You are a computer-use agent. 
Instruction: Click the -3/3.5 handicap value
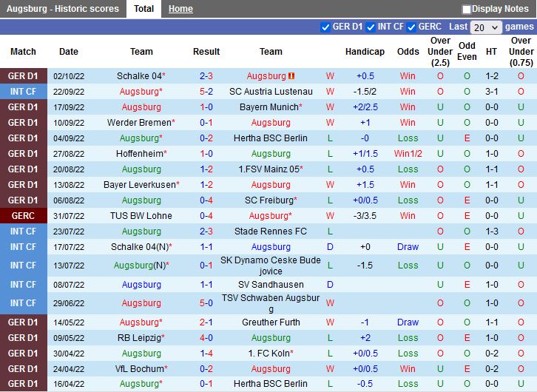(x=365, y=216)
